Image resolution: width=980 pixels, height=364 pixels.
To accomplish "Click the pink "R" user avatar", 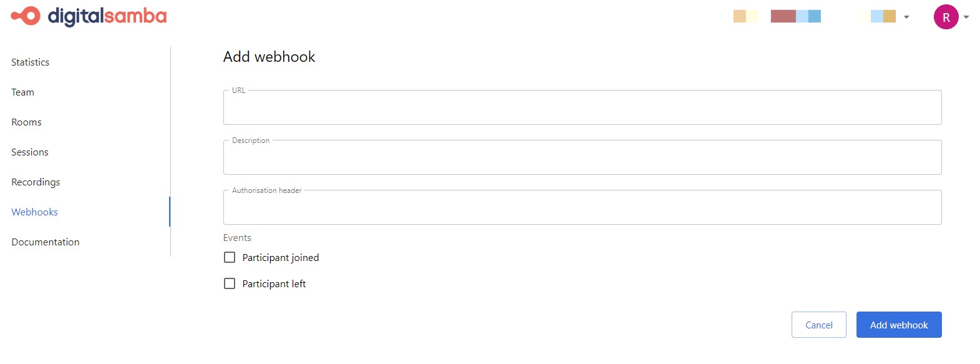I will [x=946, y=17].
